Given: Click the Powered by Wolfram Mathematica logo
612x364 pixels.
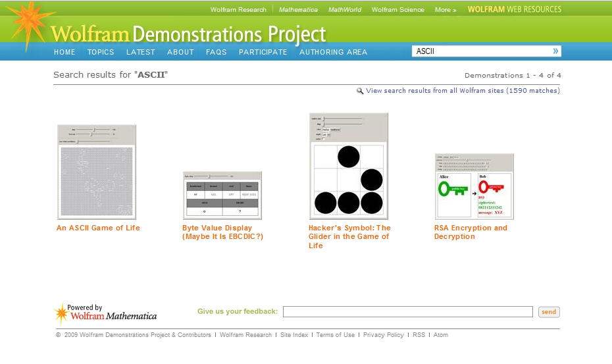Looking at the screenshot, I should tap(105, 313).
